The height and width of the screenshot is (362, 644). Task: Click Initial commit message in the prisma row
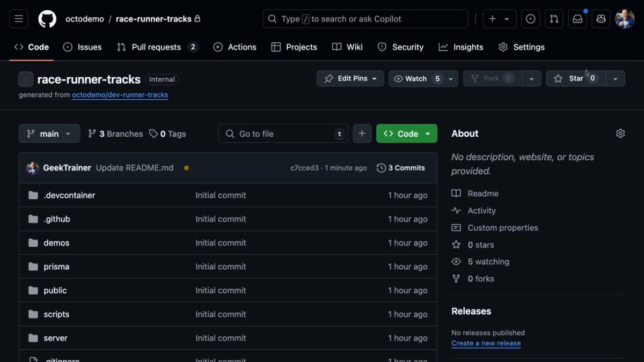click(221, 267)
